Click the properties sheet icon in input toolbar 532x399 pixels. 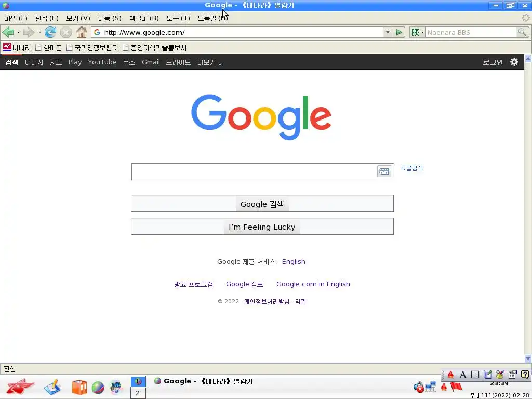coord(512,375)
